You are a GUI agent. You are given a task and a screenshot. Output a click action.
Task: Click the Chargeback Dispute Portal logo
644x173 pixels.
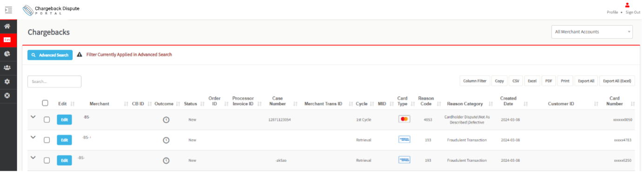51,10
